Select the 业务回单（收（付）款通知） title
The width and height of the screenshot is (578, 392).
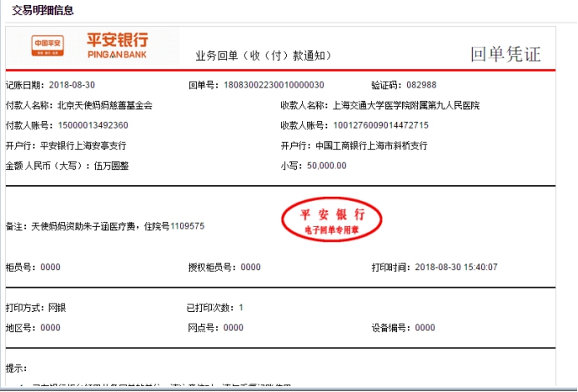tap(264, 56)
